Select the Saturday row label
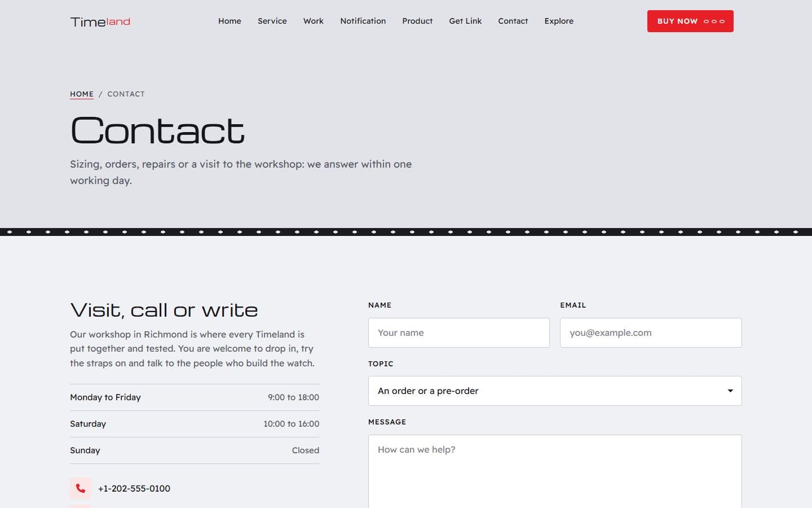Image resolution: width=812 pixels, height=508 pixels. [x=88, y=424]
